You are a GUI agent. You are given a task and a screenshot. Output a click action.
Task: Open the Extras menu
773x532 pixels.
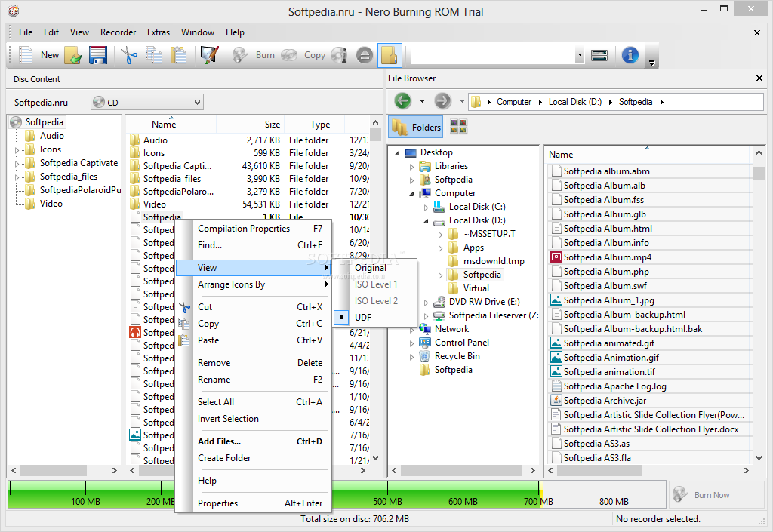tap(159, 32)
